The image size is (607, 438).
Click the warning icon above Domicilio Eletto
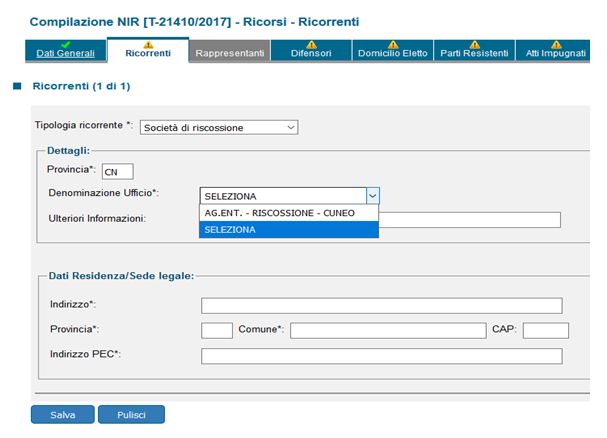(393, 44)
